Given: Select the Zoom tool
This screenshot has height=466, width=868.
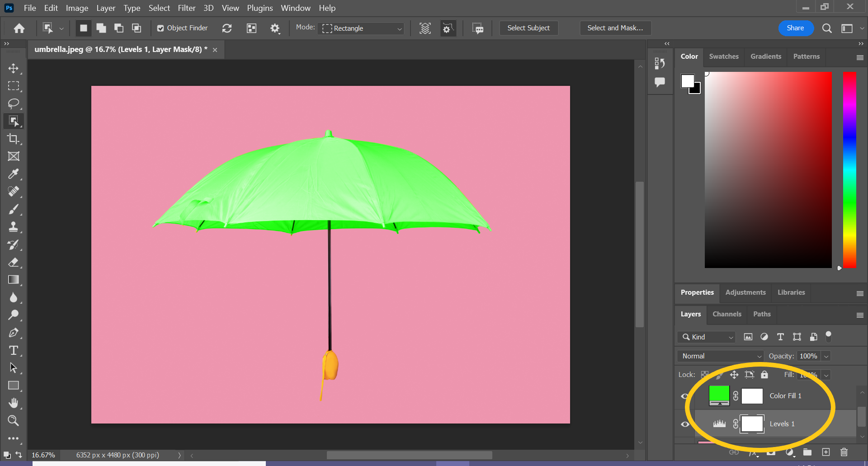Looking at the screenshot, I should [14, 421].
